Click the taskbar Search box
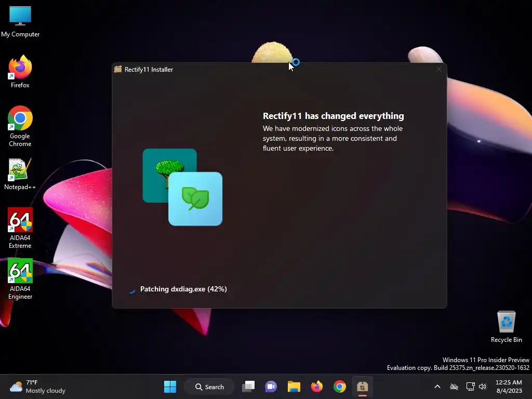 click(209, 387)
